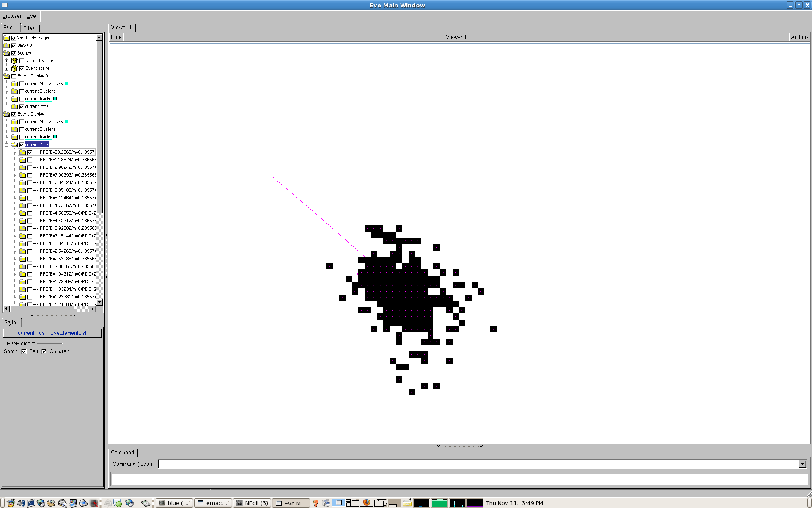The width and height of the screenshot is (812, 508).
Task: Click folder icon of PFO/E=83.2066 entry
Action: click(22, 152)
